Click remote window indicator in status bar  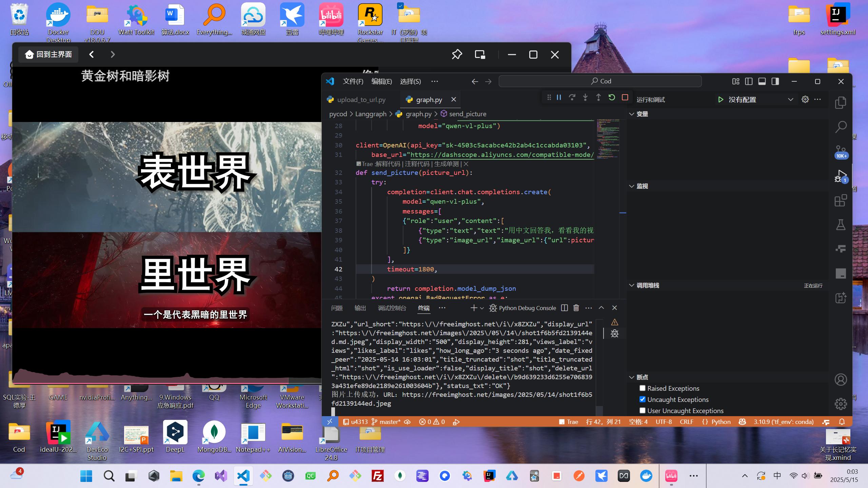pyautogui.click(x=330, y=422)
